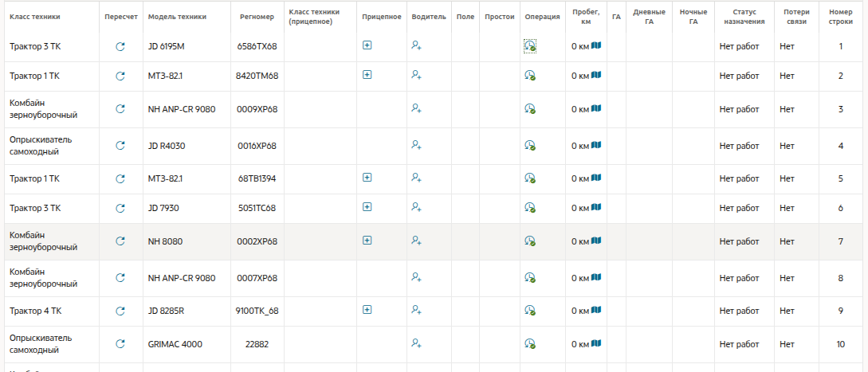Add driver for JD 7930

click(x=417, y=207)
